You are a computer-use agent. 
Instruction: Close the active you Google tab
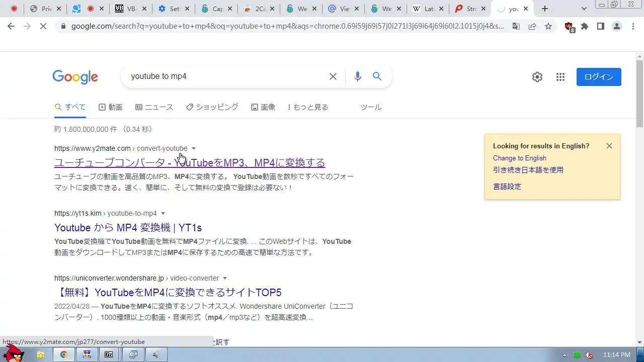click(526, 9)
